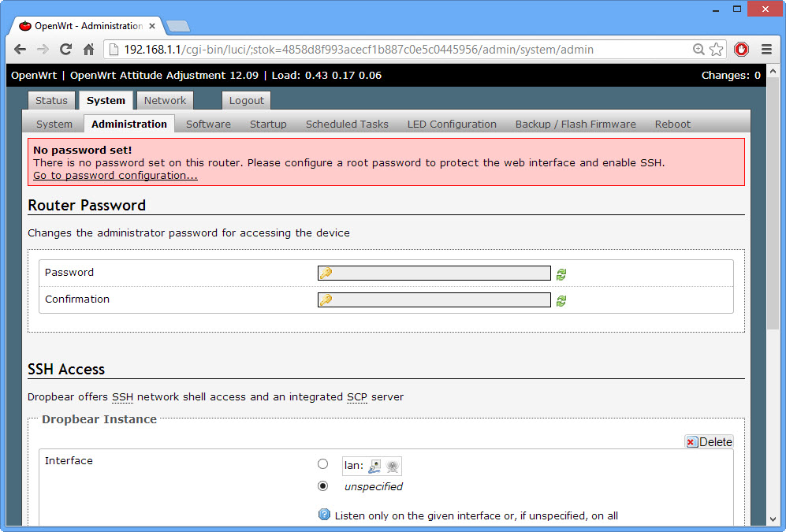The image size is (786, 532).
Task: Open a new browser tab
Action: [x=178, y=26]
